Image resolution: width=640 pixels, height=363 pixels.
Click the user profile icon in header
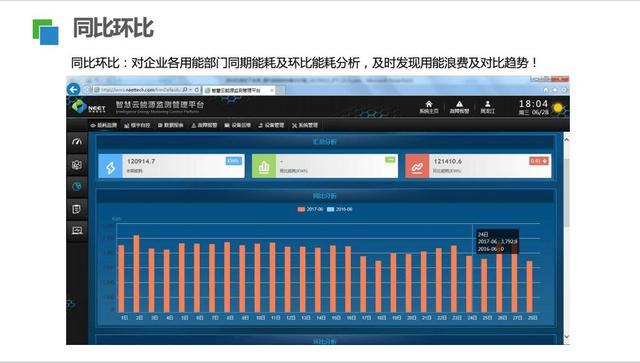pyautogui.click(x=487, y=104)
